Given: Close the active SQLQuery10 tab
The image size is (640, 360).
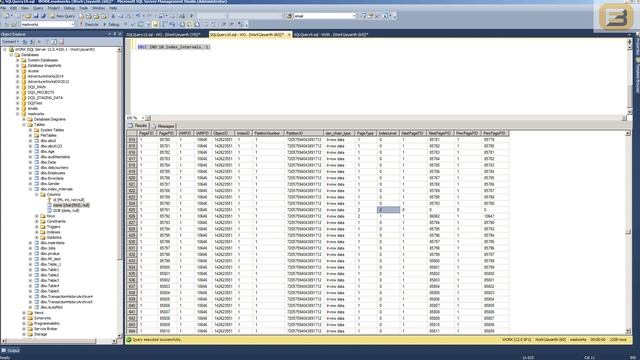Looking at the screenshot, I should click(289, 35).
